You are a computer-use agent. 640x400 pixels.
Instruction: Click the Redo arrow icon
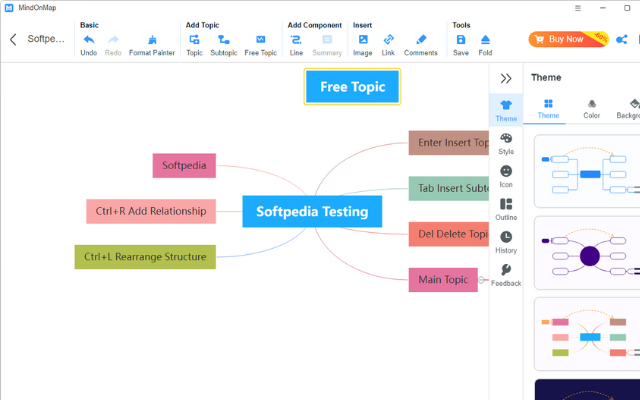113,40
